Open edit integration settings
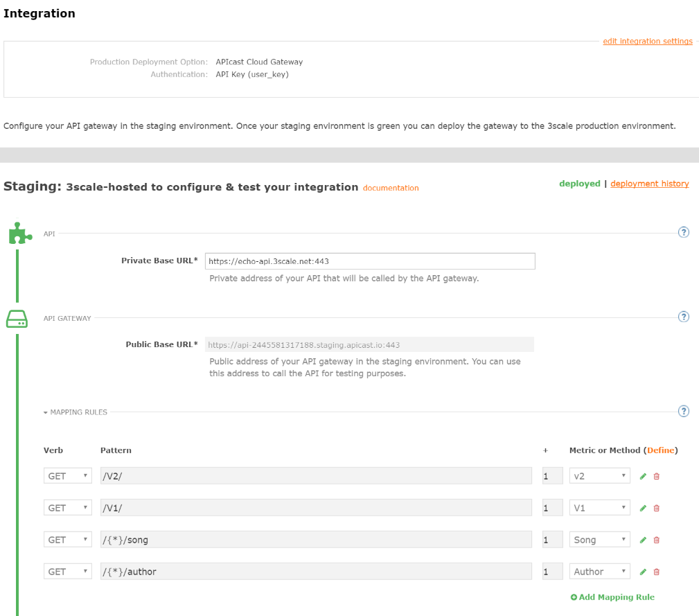Image resolution: width=699 pixels, height=616 pixels. coord(647,41)
